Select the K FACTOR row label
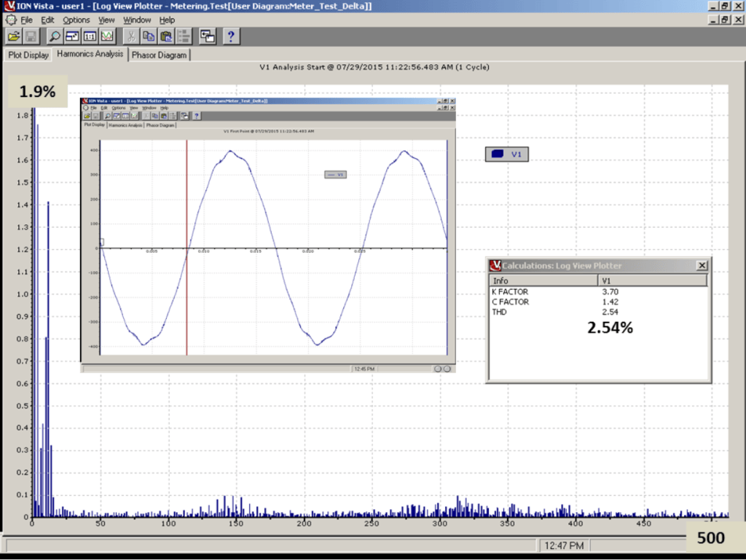The image size is (746, 560). pyautogui.click(x=510, y=292)
